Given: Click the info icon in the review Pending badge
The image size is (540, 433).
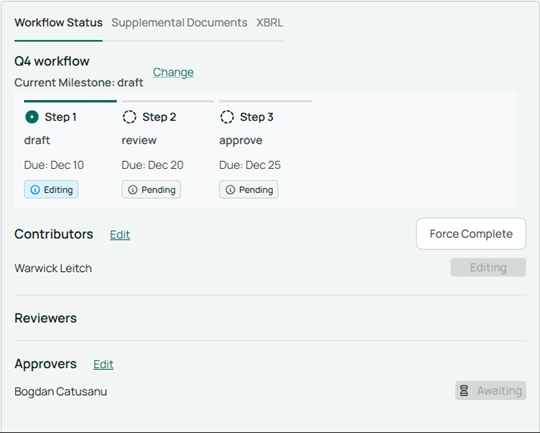Looking at the screenshot, I should [133, 190].
